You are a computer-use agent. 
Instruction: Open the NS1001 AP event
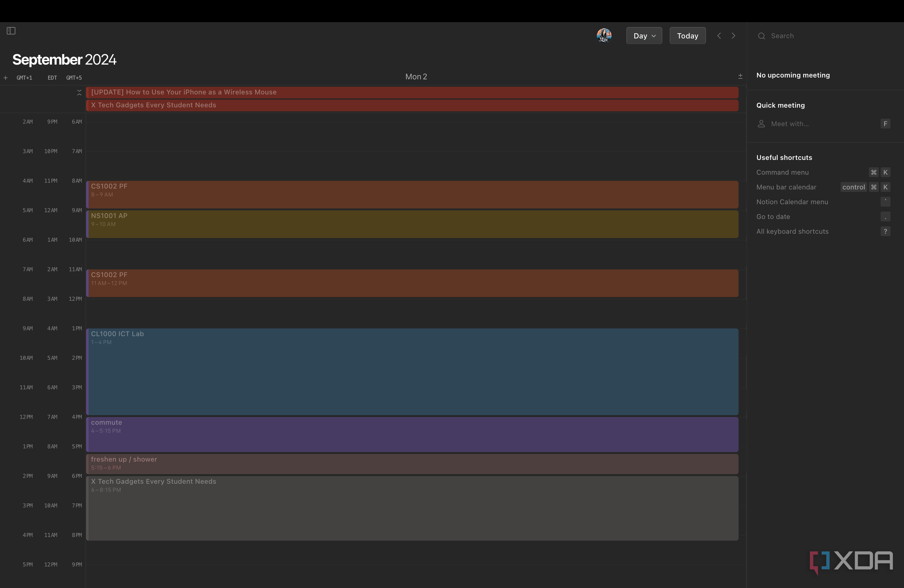point(413,224)
